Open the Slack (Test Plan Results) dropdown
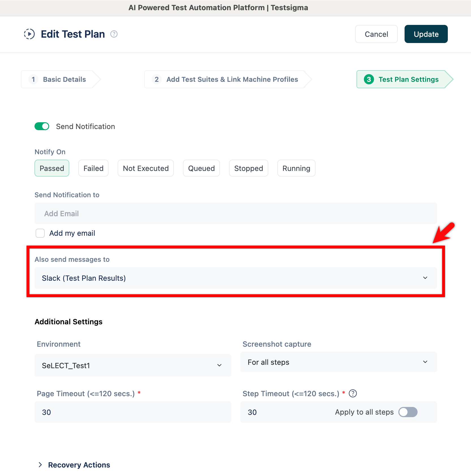 [x=425, y=278]
